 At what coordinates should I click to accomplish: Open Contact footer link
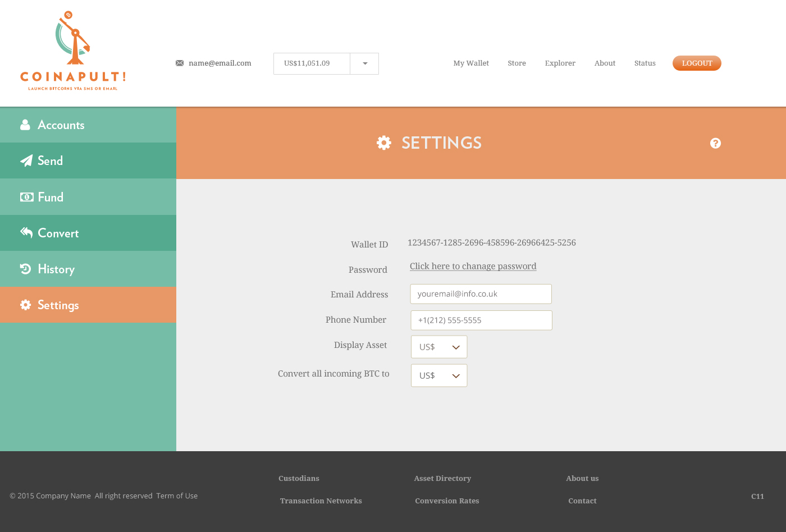pyautogui.click(x=582, y=501)
